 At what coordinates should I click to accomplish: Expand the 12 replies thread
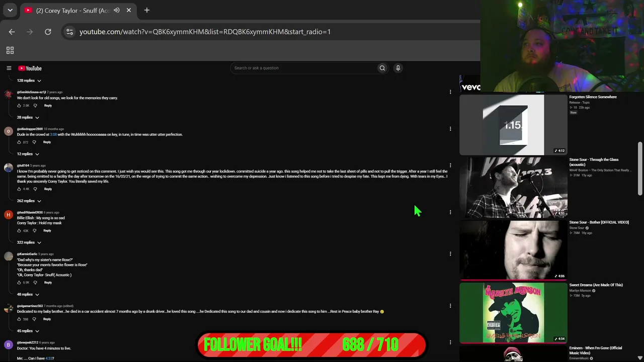[x=28, y=154]
